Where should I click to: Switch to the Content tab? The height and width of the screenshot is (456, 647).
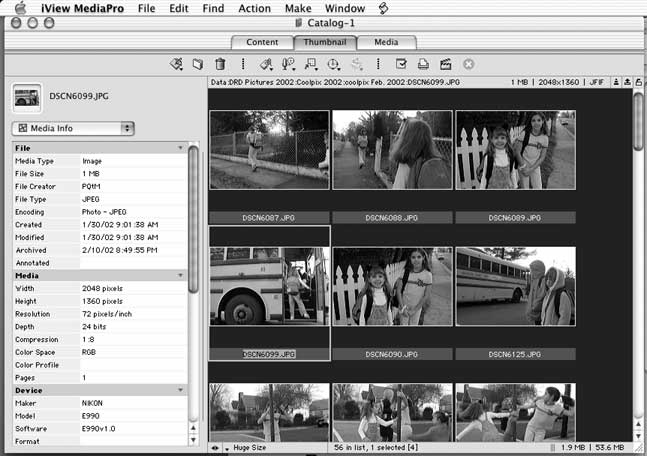pos(262,42)
